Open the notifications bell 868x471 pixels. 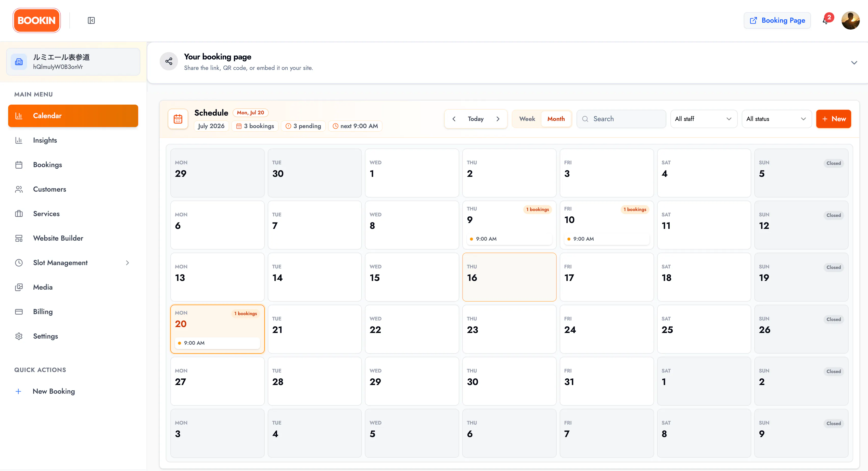[x=826, y=21]
